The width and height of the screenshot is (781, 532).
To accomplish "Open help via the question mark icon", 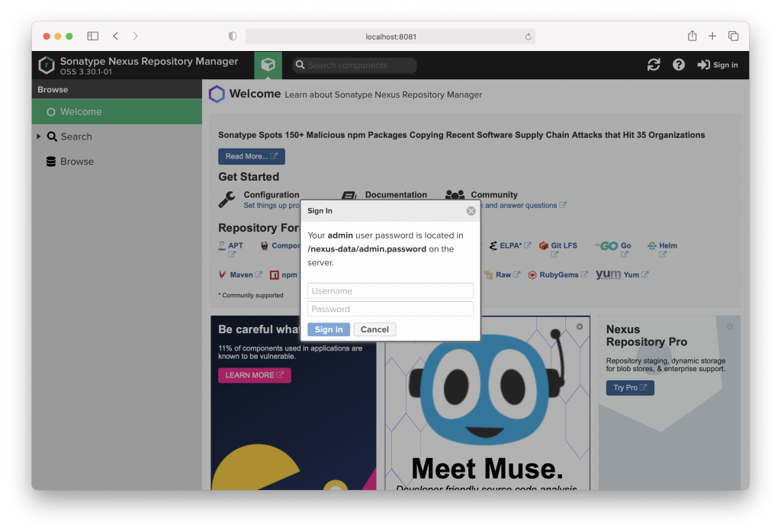I will (x=678, y=65).
